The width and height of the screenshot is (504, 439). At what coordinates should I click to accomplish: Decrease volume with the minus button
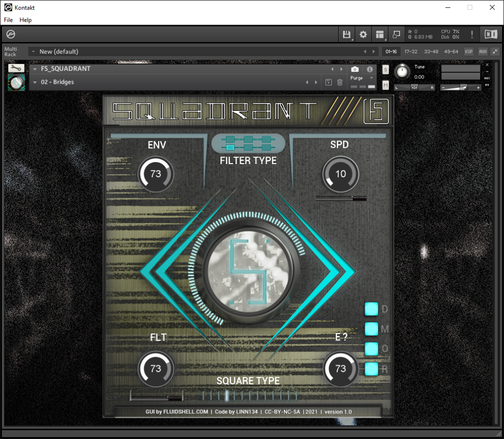click(x=443, y=88)
